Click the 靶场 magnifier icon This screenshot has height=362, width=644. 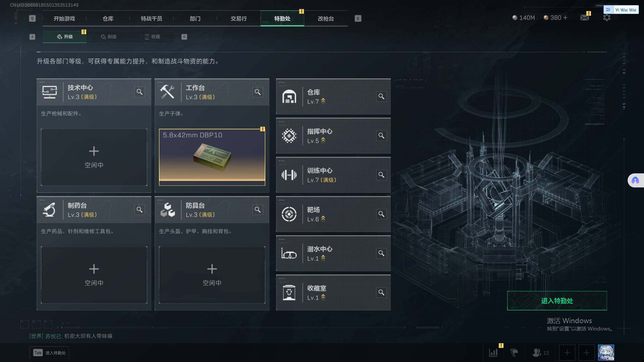pyautogui.click(x=381, y=214)
